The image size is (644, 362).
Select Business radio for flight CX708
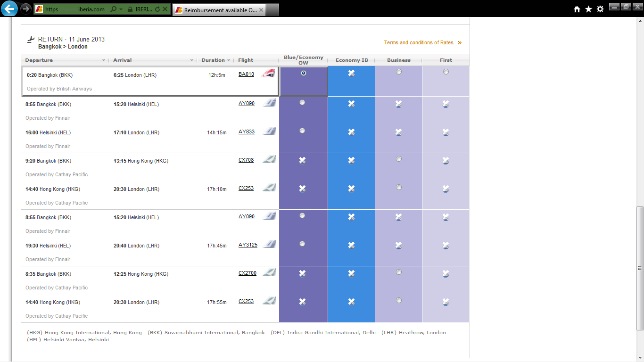pyautogui.click(x=399, y=159)
